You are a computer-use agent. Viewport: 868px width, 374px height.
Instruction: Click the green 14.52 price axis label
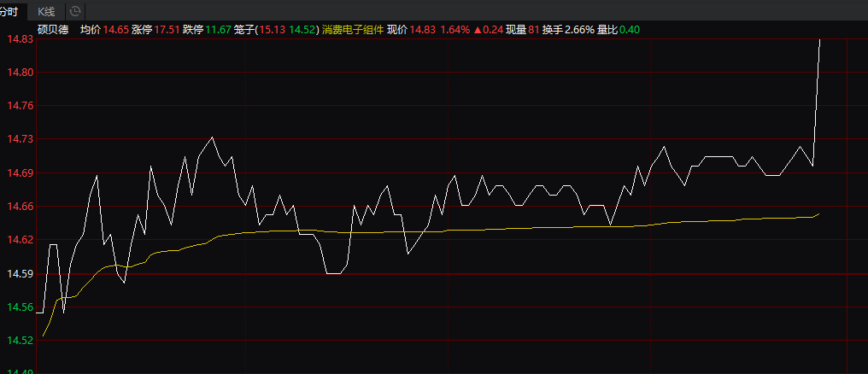[x=20, y=341]
